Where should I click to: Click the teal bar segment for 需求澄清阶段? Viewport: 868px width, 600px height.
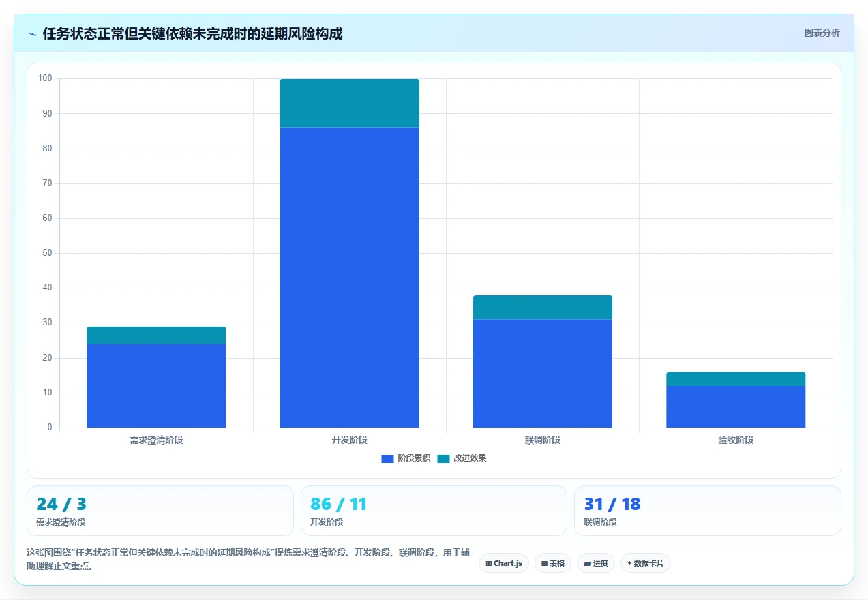156,335
